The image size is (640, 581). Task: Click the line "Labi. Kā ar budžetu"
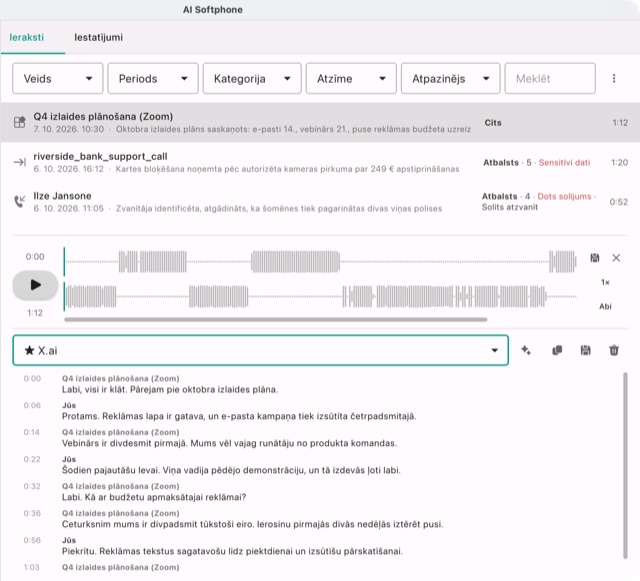pyautogui.click(x=154, y=497)
